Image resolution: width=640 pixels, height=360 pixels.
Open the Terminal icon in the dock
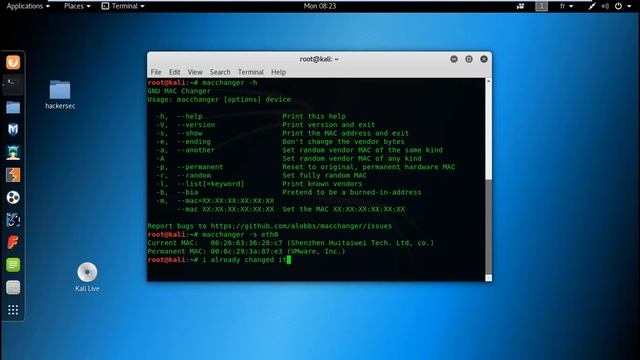(x=13, y=85)
